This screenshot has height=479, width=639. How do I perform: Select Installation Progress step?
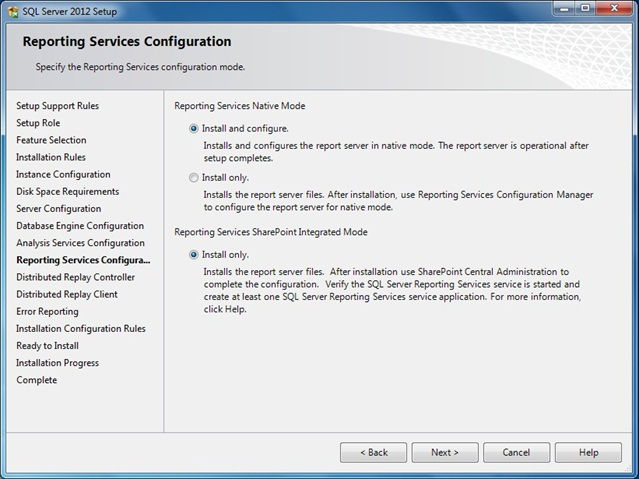(57, 363)
